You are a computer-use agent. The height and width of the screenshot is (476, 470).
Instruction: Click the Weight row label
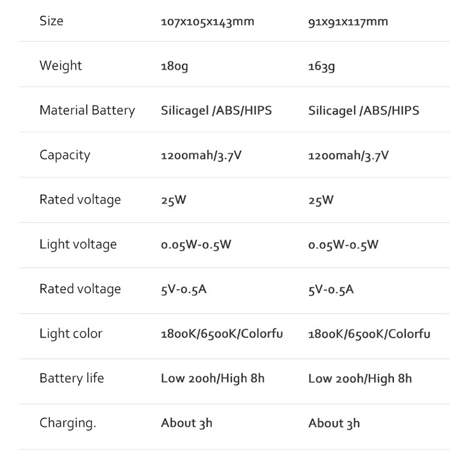[61, 65]
